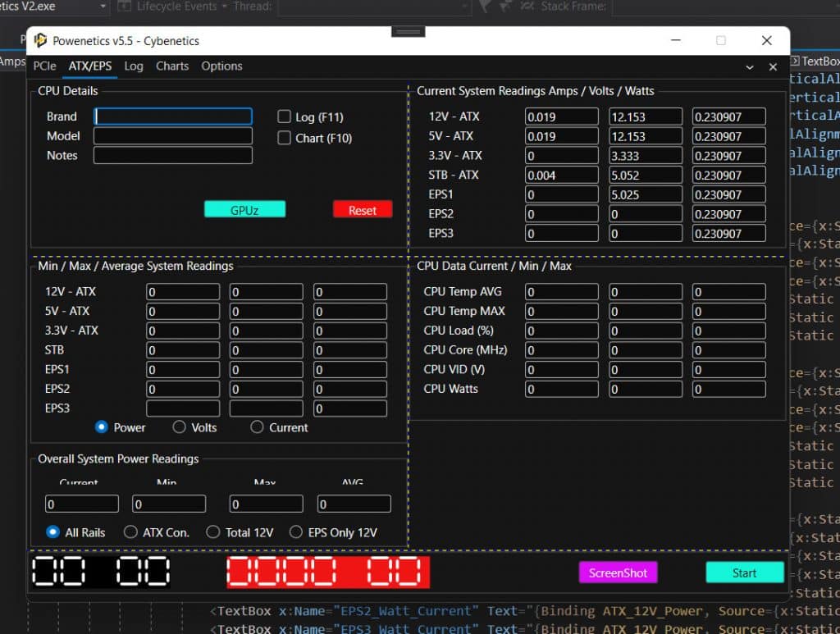
Task: Click the Powenetics logo icon in the title bar
Action: tap(40, 40)
